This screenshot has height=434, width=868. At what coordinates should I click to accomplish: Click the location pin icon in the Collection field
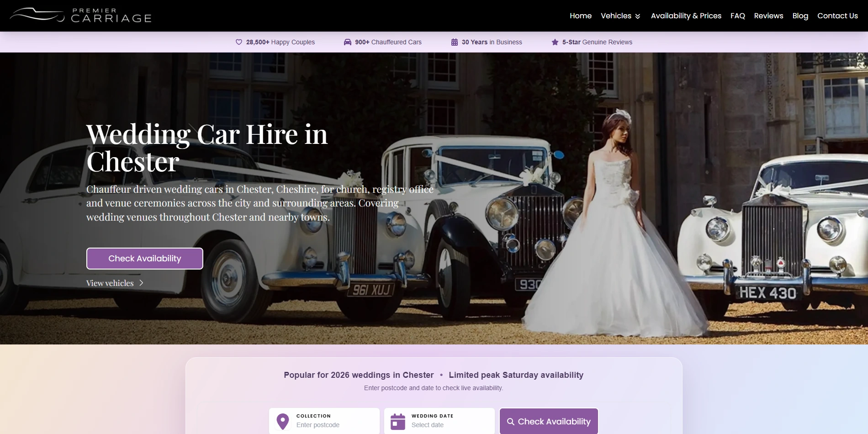[x=283, y=420]
